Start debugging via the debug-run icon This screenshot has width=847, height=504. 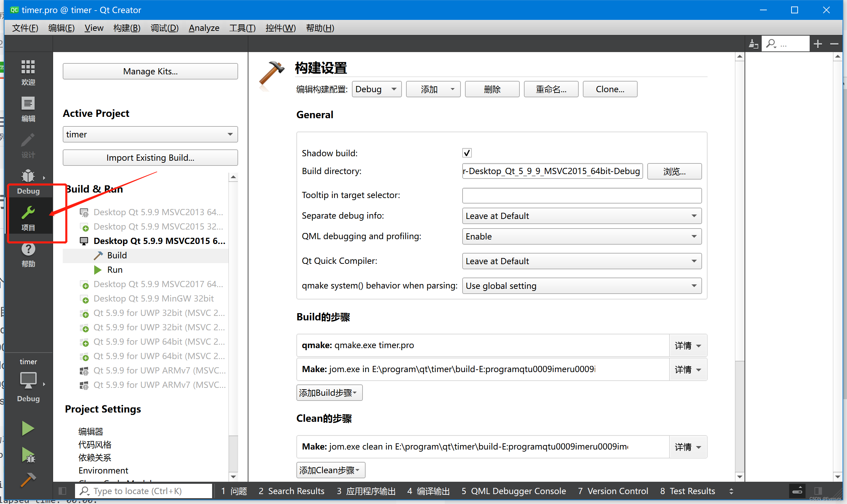pyautogui.click(x=28, y=455)
